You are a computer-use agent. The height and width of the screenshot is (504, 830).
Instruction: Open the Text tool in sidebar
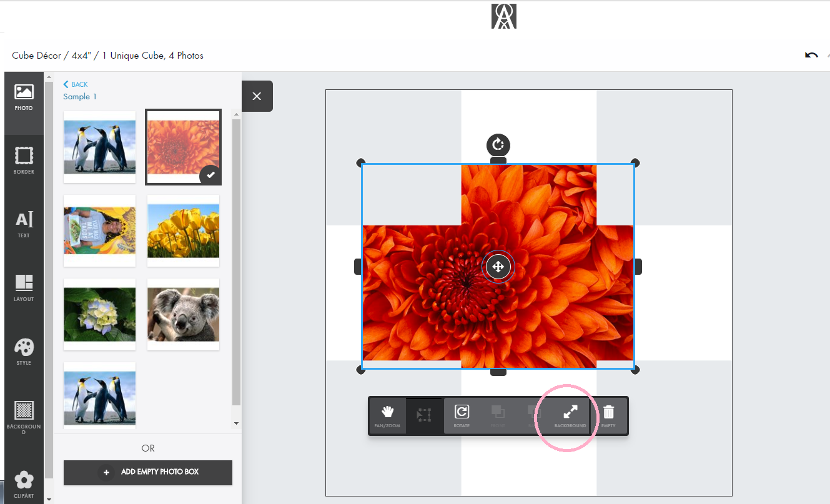(x=24, y=224)
